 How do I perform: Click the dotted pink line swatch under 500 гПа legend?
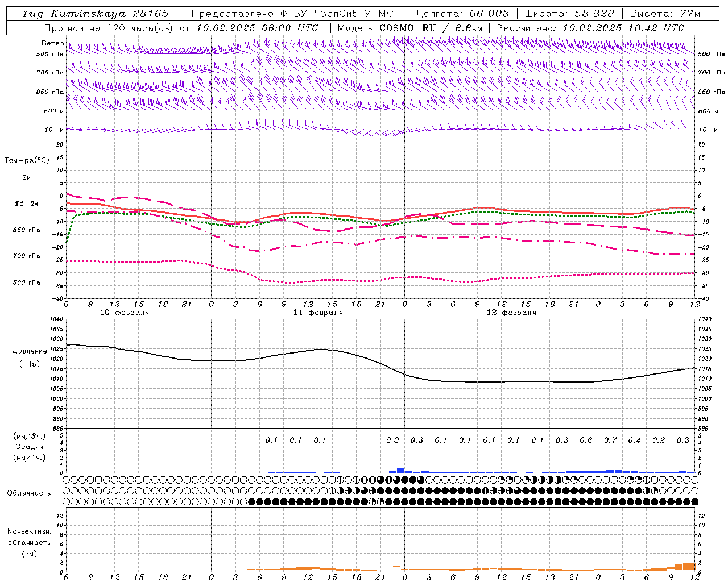coord(25,289)
